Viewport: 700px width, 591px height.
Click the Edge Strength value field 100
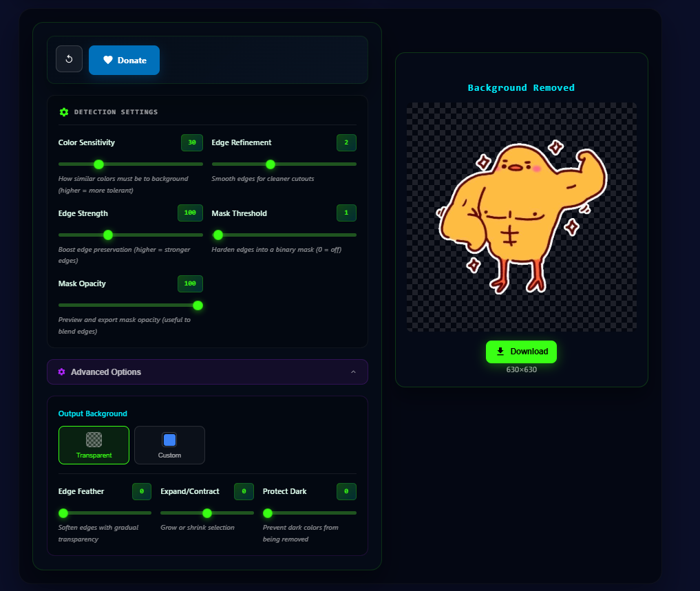pyautogui.click(x=190, y=213)
